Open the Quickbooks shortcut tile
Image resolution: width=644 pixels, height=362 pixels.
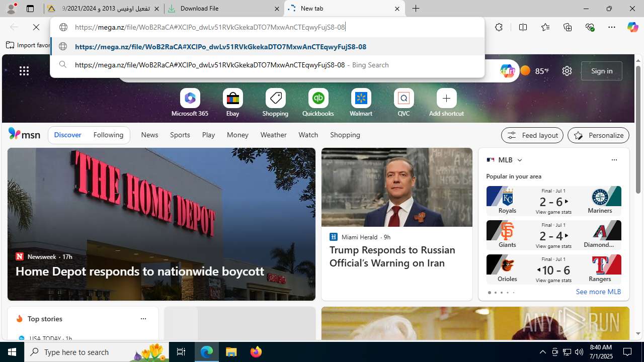[318, 104]
